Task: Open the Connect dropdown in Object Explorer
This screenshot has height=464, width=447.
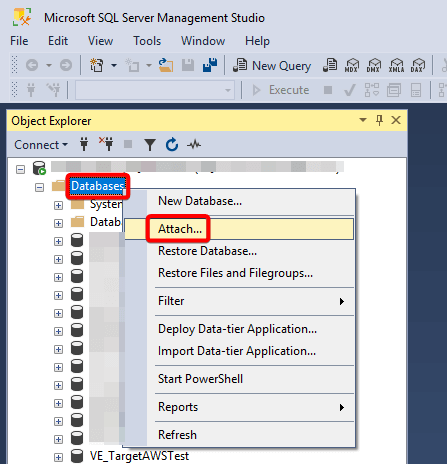Action: [41, 145]
